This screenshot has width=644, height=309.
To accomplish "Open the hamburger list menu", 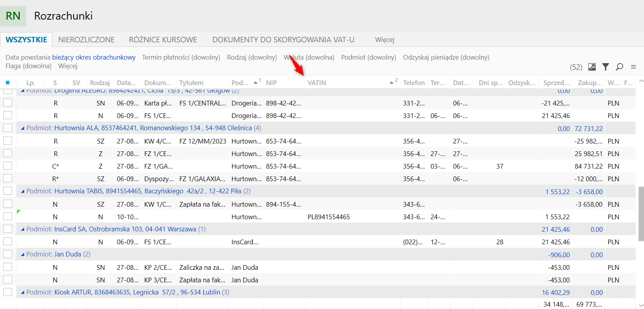I will [633, 67].
